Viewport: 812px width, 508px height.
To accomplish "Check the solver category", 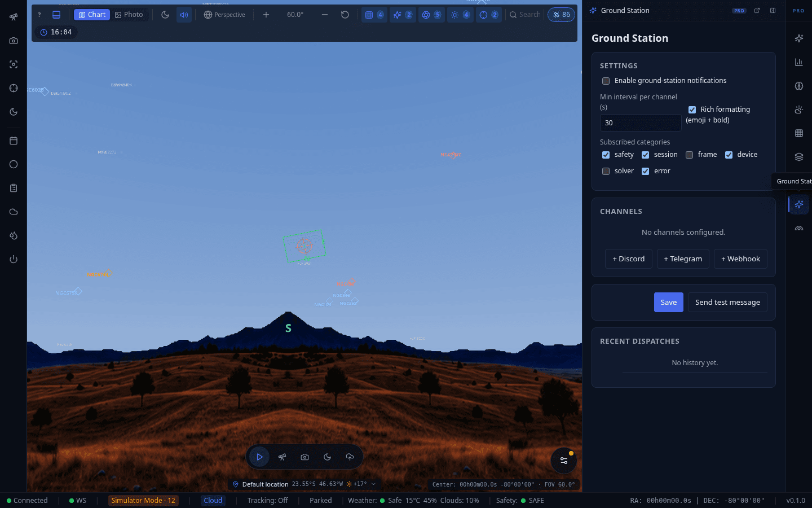I will pyautogui.click(x=606, y=171).
